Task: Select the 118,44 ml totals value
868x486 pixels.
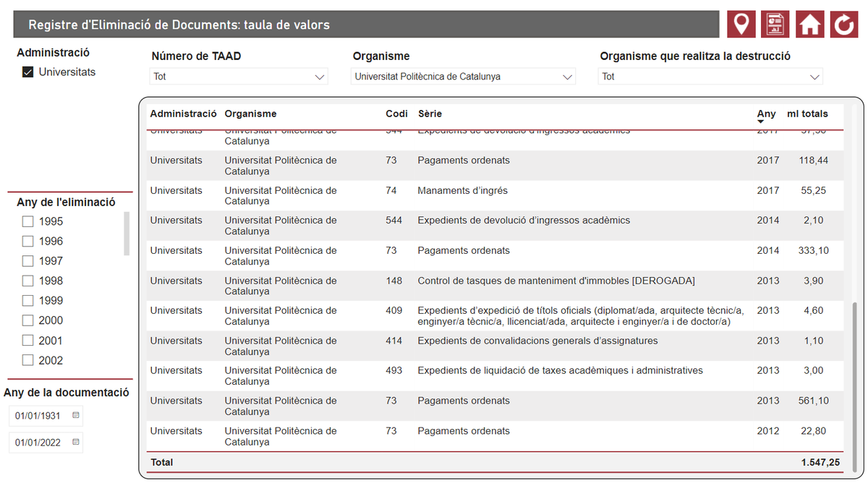Action: pyautogui.click(x=814, y=160)
